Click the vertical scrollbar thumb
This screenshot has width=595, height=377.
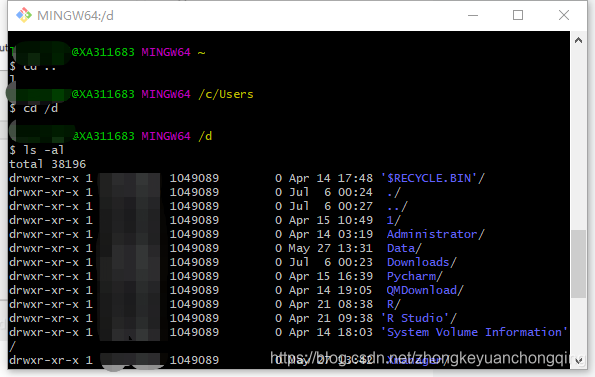(x=578, y=264)
